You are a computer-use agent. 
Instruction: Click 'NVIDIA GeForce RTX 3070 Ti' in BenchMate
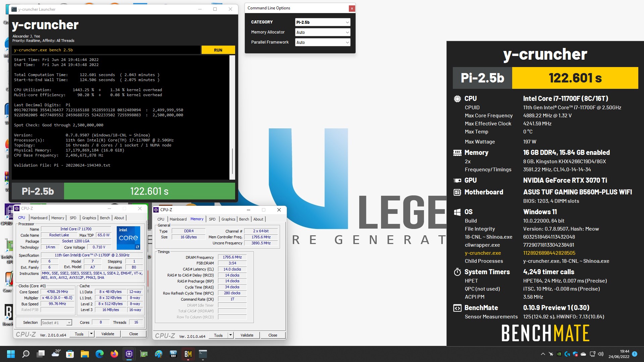click(565, 180)
